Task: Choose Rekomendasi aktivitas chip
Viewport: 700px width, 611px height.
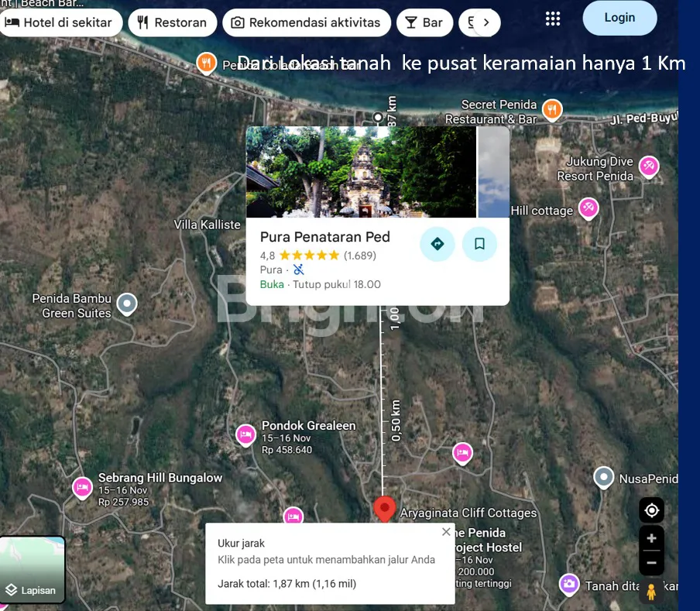Action: 306,22
